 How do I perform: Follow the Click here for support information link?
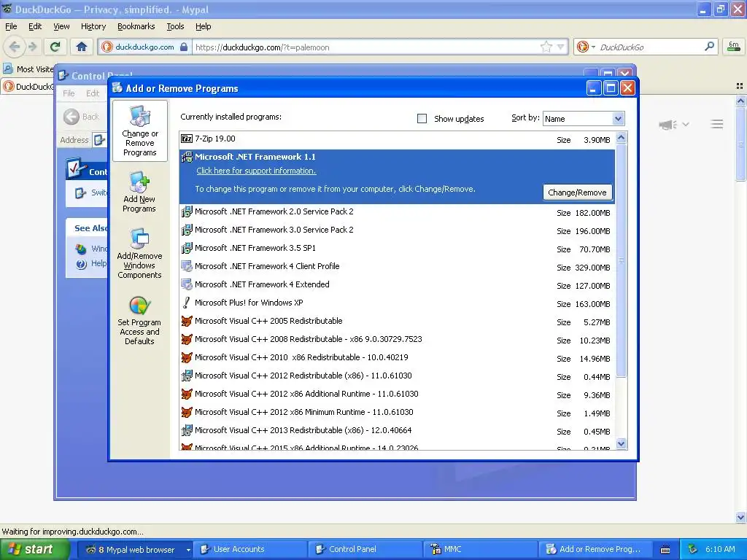(x=256, y=171)
